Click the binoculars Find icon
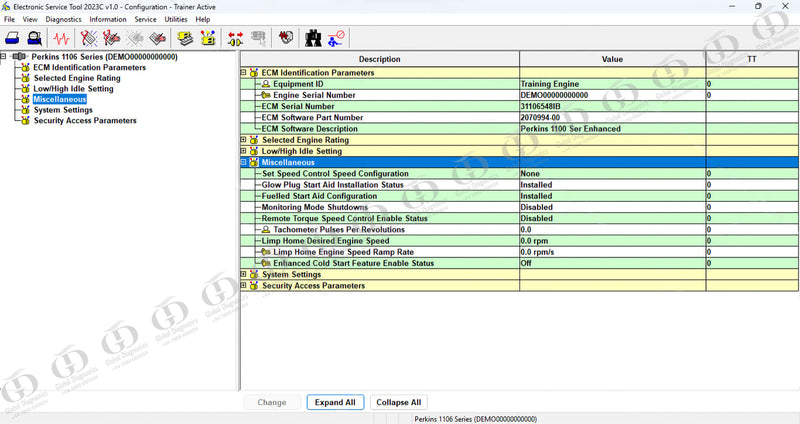800x424 pixels. coord(313,38)
